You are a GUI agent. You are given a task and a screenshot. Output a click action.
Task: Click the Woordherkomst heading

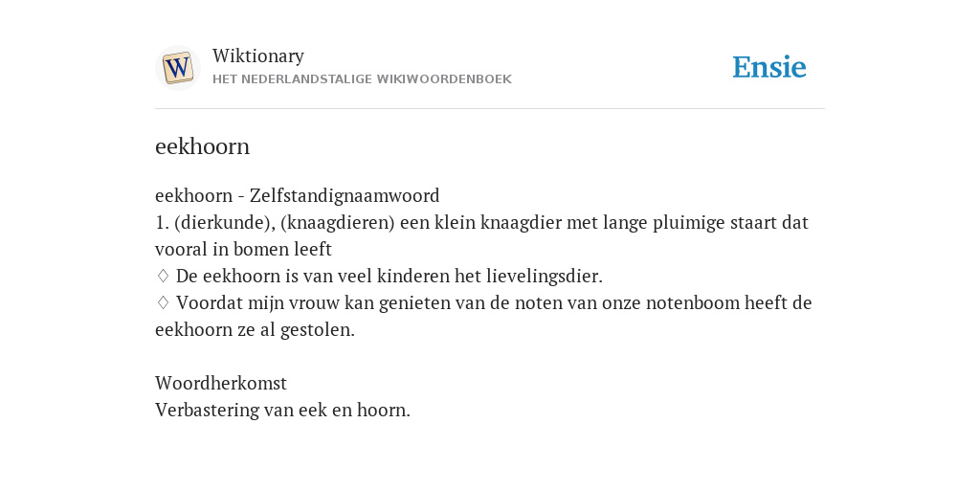tap(221, 383)
